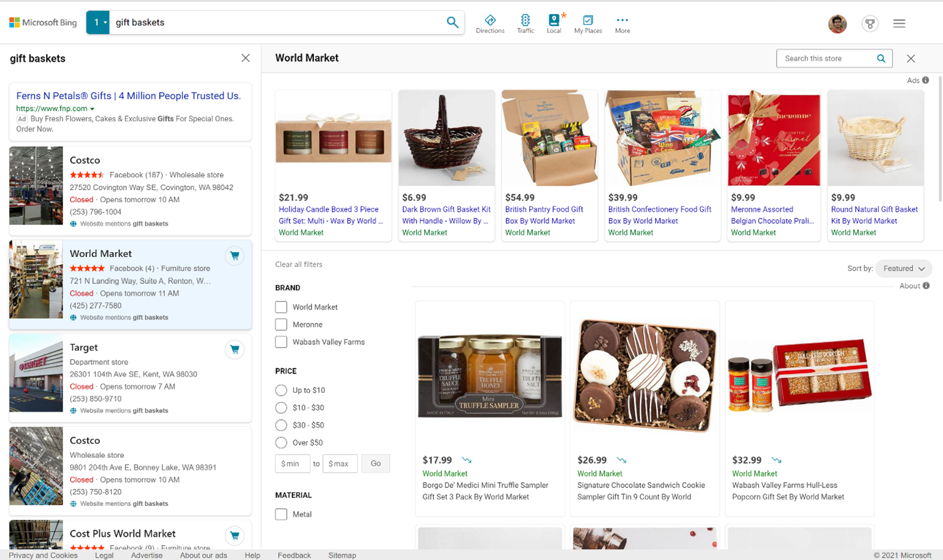Click price trend icon next to $32.99
The height and width of the screenshot is (560, 943).
coord(777,460)
